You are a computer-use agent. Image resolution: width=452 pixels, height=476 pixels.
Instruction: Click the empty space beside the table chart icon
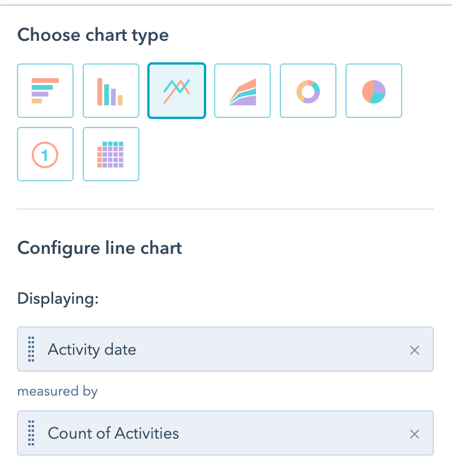point(283,154)
